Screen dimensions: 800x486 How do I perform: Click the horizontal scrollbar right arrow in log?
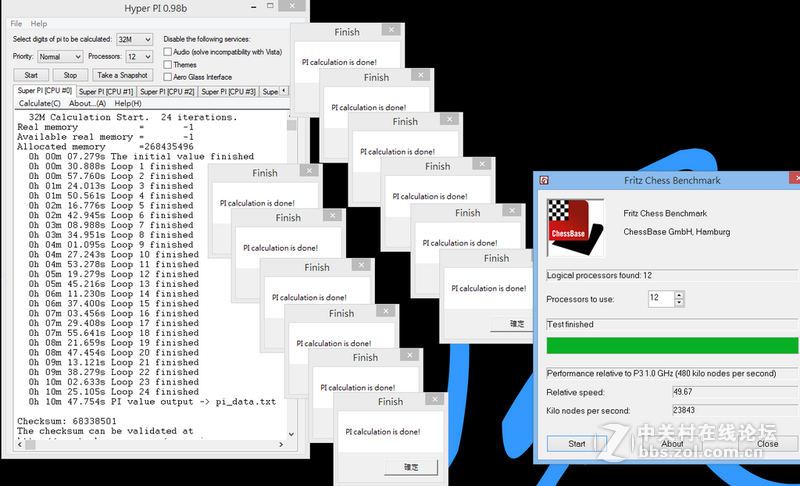pos(281,445)
